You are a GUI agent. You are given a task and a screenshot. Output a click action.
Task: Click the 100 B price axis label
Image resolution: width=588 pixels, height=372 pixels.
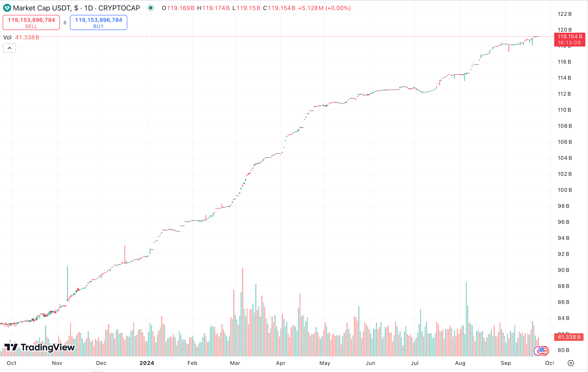click(x=565, y=190)
